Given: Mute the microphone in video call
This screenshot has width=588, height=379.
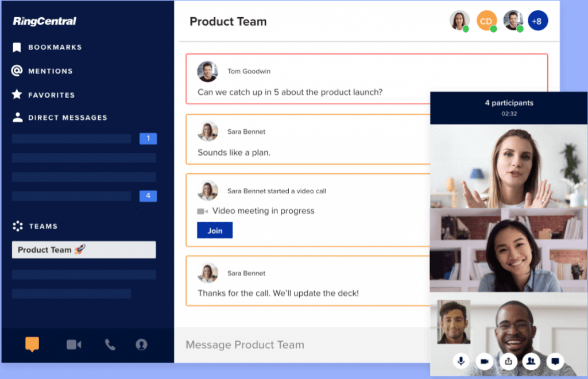Looking at the screenshot, I should [x=461, y=361].
